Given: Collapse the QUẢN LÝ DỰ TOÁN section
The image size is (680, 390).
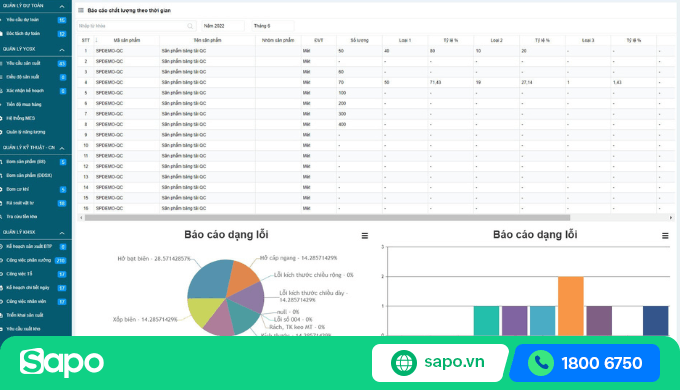Looking at the screenshot, I should click(62, 6).
